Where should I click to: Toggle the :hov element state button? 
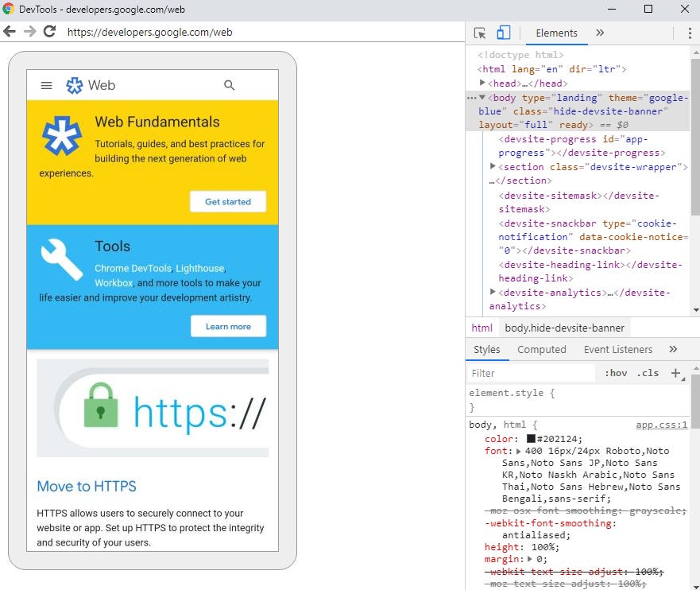click(616, 374)
